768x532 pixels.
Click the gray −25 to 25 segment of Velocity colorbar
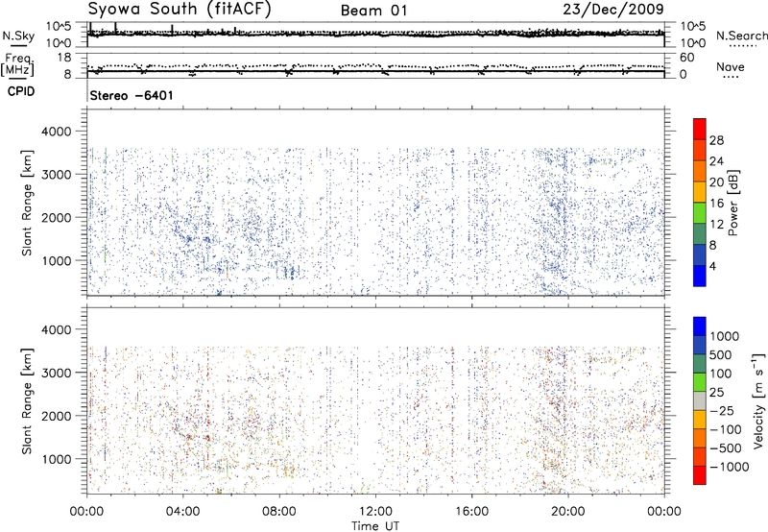point(700,400)
